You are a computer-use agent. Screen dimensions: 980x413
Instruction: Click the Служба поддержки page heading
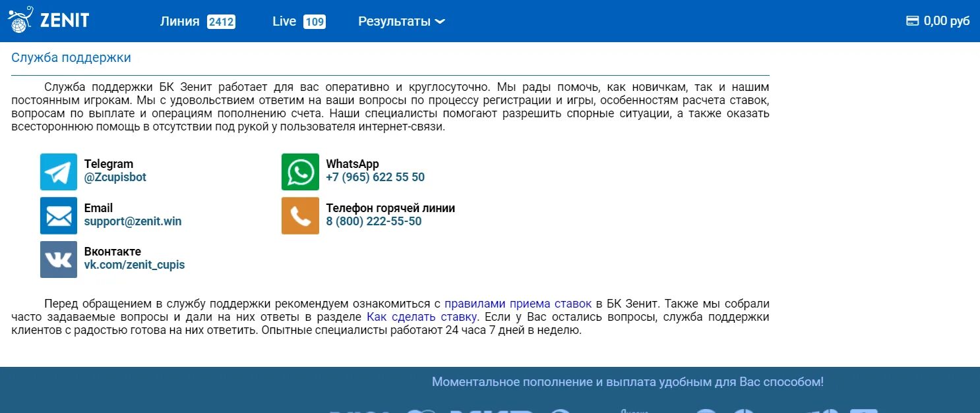tap(71, 57)
